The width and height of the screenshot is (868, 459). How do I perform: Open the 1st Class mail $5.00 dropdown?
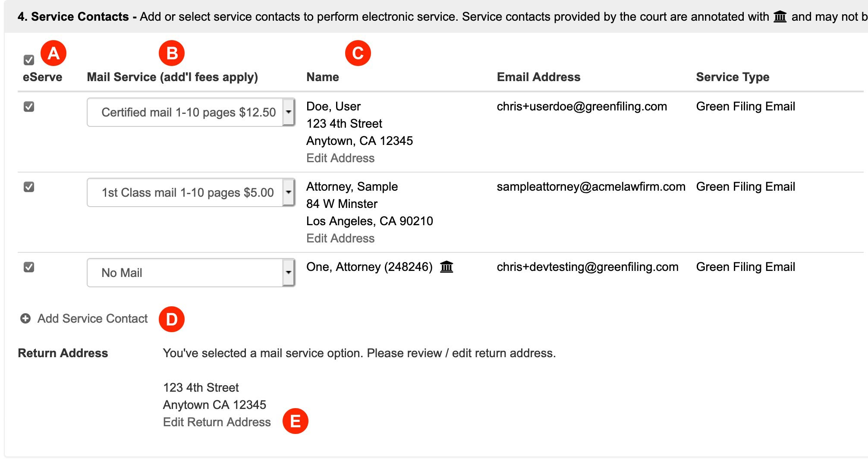191,192
